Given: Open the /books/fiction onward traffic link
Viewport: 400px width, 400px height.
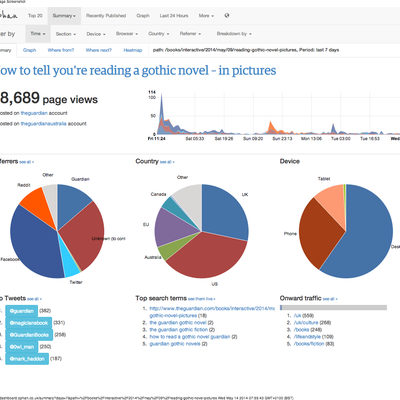Looking at the screenshot, I should tap(309, 344).
